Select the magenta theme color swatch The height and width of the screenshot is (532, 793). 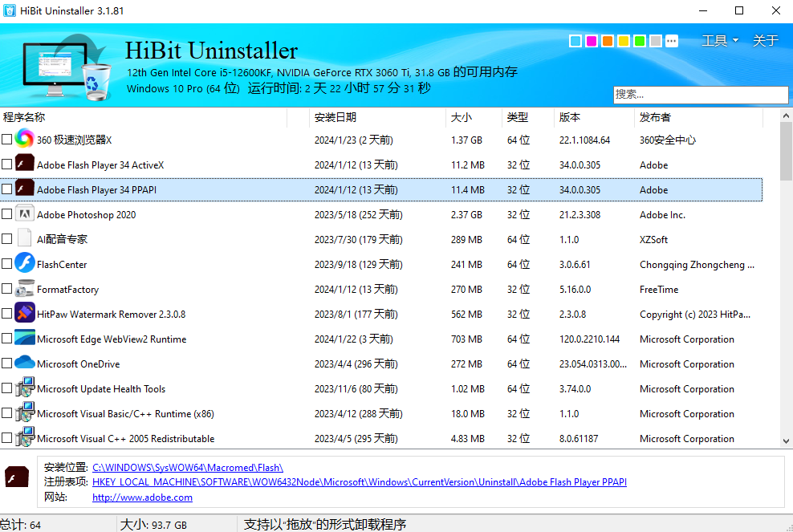tap(592, 39)
